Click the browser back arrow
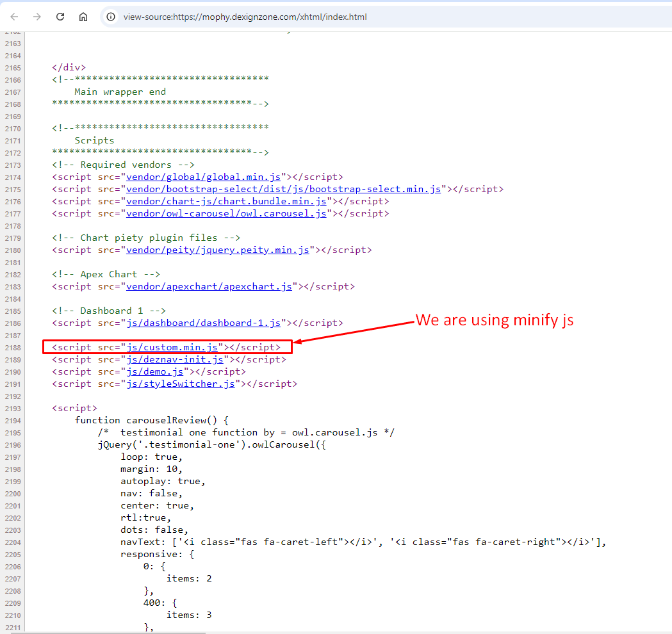Screen dimensions: 672x634 tap(14, 17)
